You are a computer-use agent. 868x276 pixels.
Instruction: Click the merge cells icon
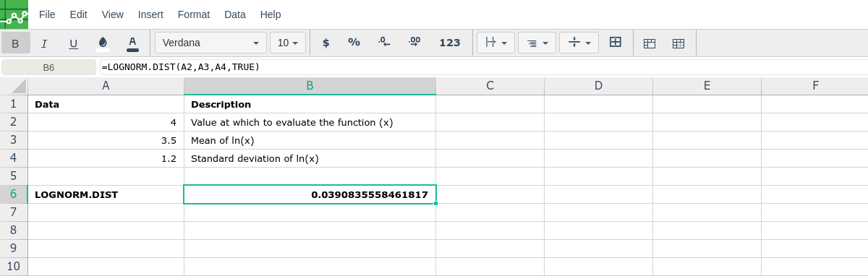(x=616, y=43)
